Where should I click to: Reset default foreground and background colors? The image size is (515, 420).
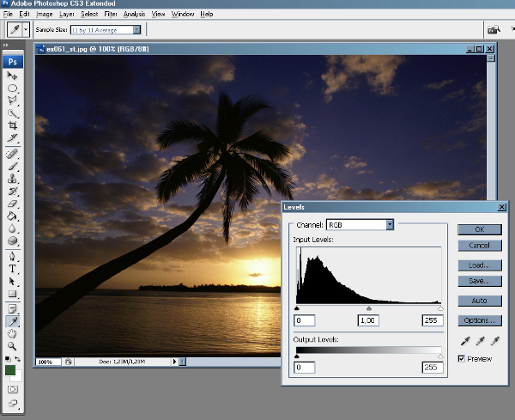(8, 359)
